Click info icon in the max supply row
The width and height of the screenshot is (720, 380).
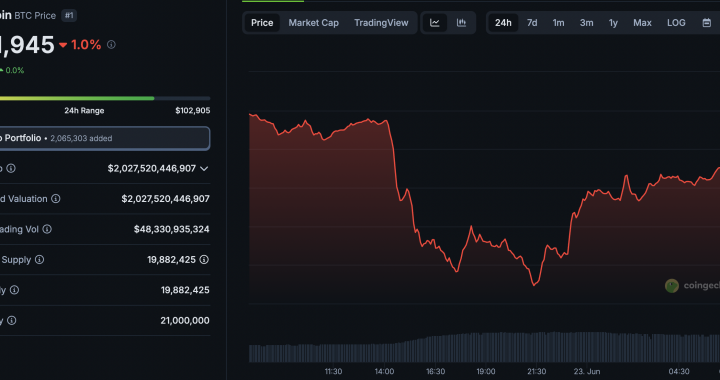point(11,320)
